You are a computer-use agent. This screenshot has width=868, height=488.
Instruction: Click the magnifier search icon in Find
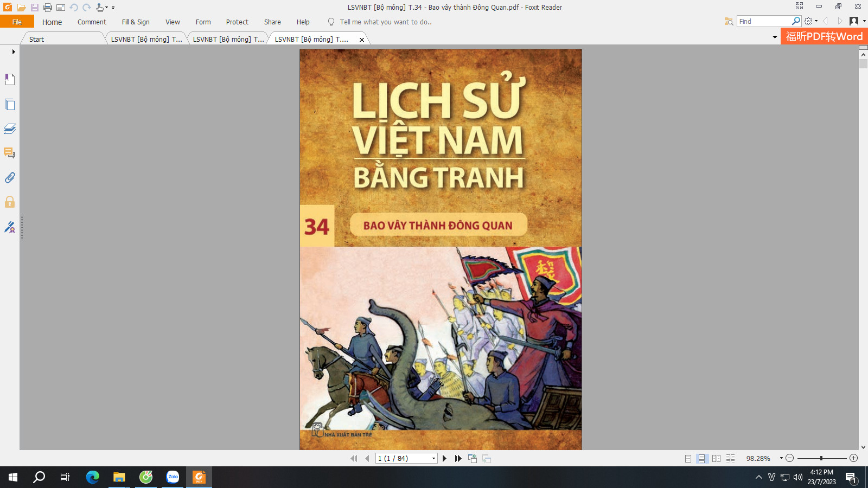796,21
